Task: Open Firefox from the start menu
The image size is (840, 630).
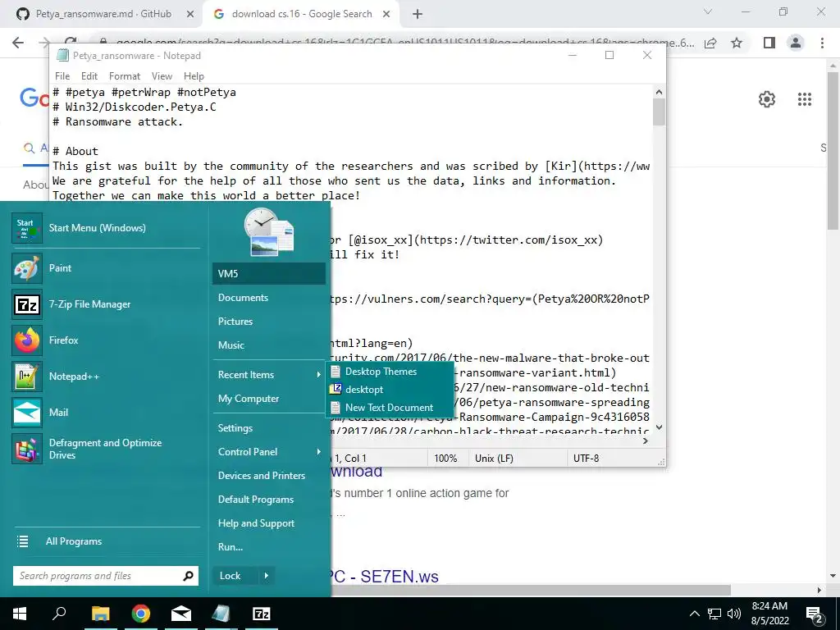Action: 106,340
